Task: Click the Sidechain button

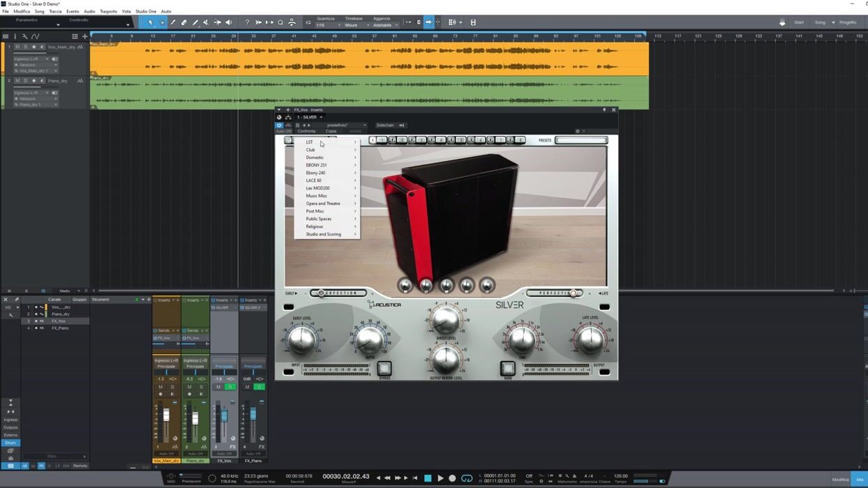Action: coord(385,125)
